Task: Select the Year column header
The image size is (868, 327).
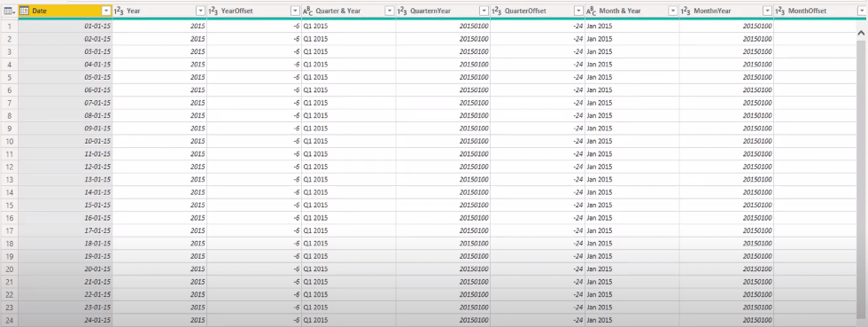Action: (x=160, y=12)
